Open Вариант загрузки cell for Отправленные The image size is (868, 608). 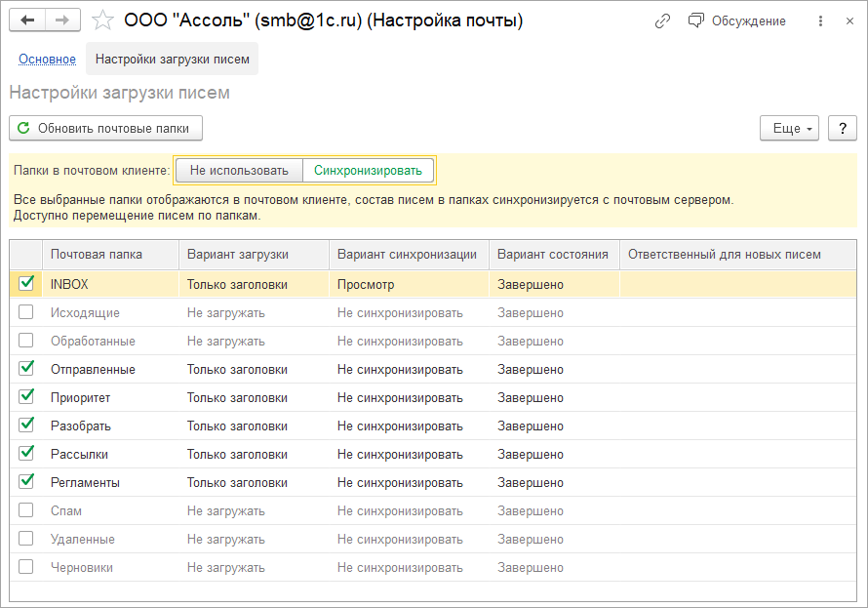click(x=253, y=369)
